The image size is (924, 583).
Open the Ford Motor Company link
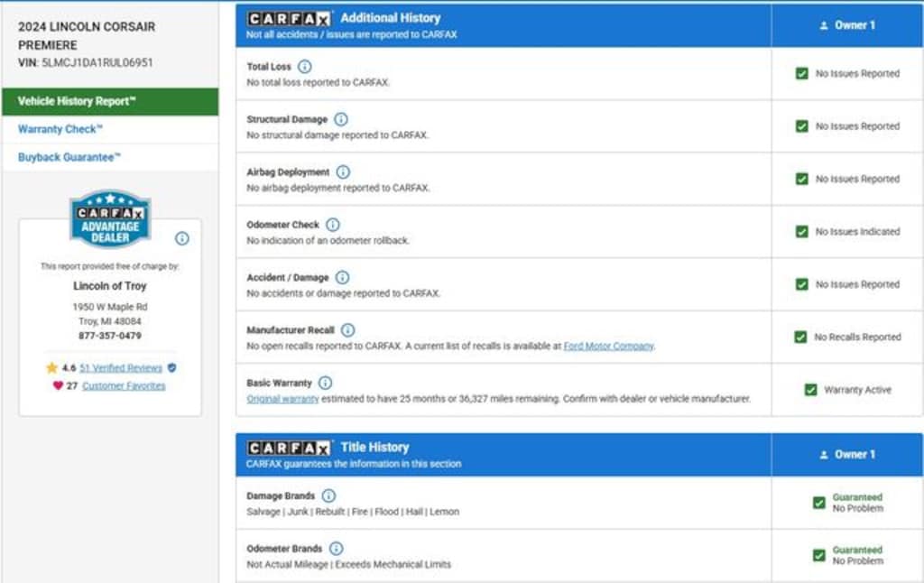[x=609, y=346]
